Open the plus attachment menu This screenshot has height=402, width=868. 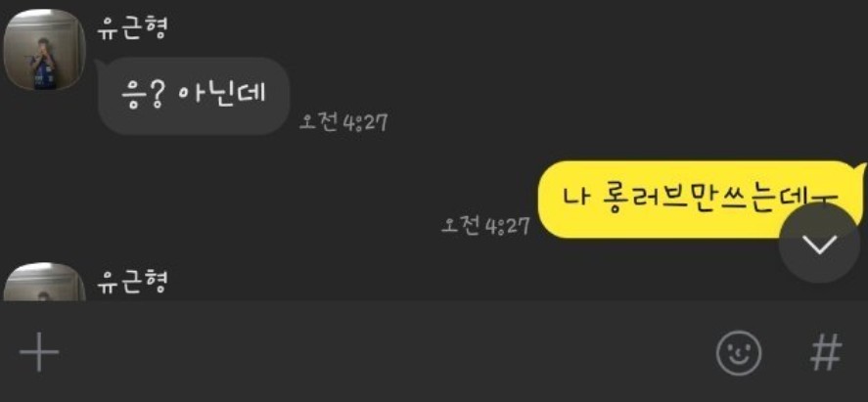[x=39, y=352]
